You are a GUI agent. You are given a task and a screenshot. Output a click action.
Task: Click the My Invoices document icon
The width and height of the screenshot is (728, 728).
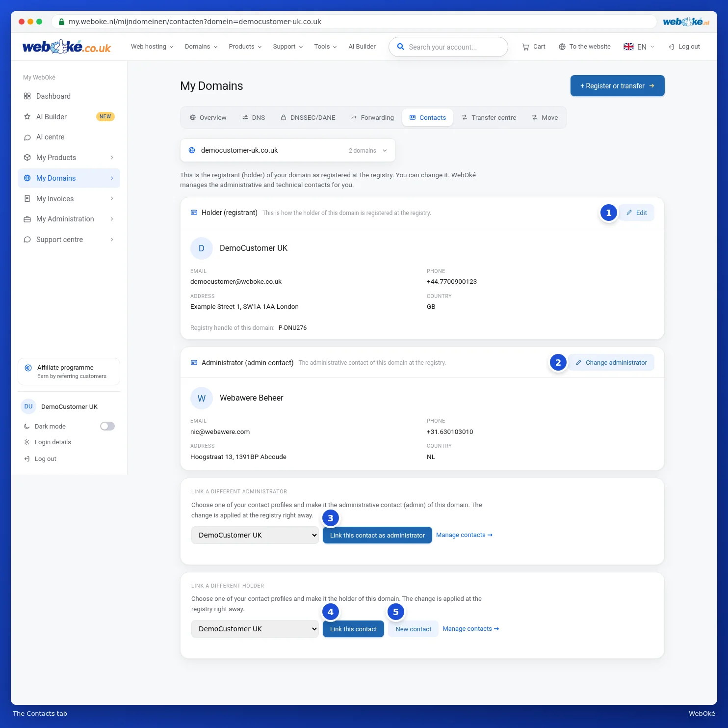click(x=27, y=199)
